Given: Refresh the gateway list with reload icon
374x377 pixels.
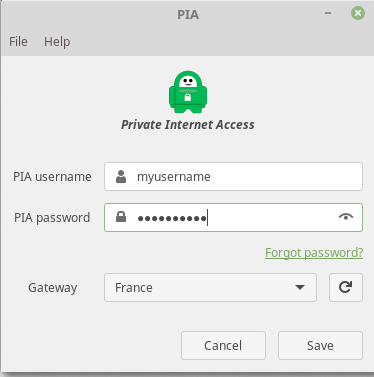Looking at the screenshot, I should pyautogui.click(x=346, y=287).
